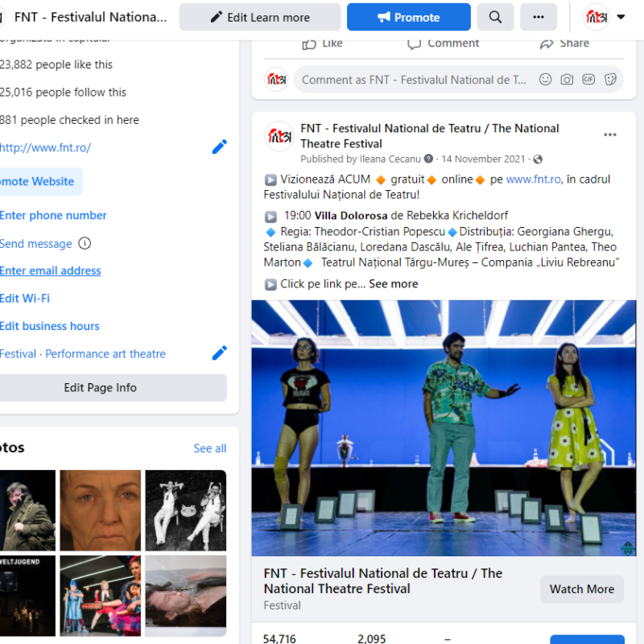The image size is (644, 644).
Task: Attach a photo using the camera icon
Action: (x=568, y=80)
